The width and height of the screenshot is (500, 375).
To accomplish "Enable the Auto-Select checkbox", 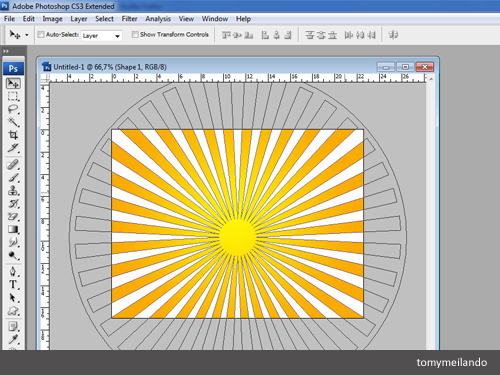I will coord(41,34).
